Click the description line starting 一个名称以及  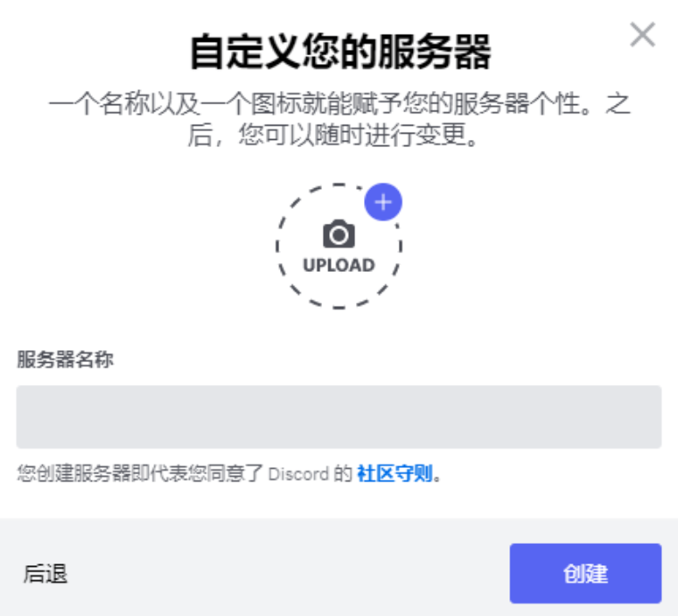click(x=339, y=103)
